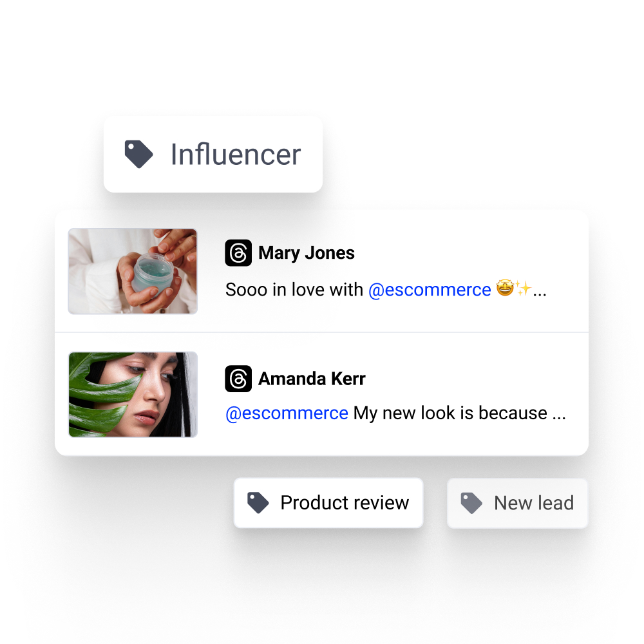The width and height of the screenshot is (644, 644).
Task: Click the Threads icon next to Amanda Kerr
Action: pyautogui.click(x=238, y=378)
